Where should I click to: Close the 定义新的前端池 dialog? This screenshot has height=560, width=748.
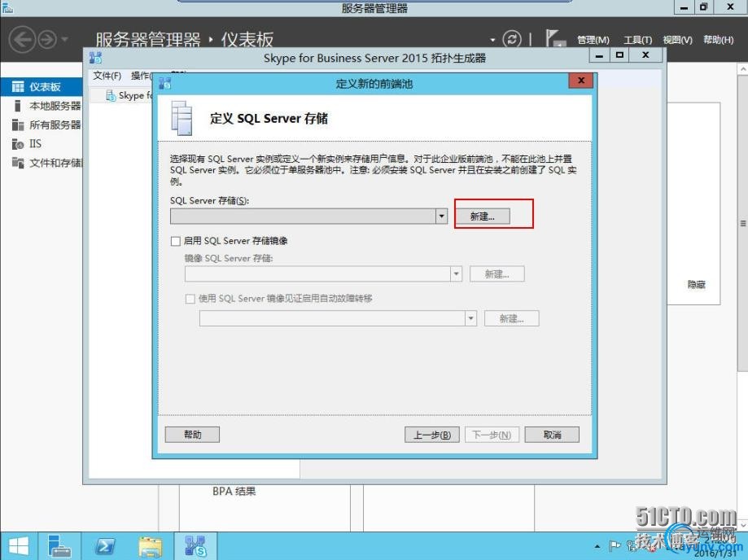(580, 81)
